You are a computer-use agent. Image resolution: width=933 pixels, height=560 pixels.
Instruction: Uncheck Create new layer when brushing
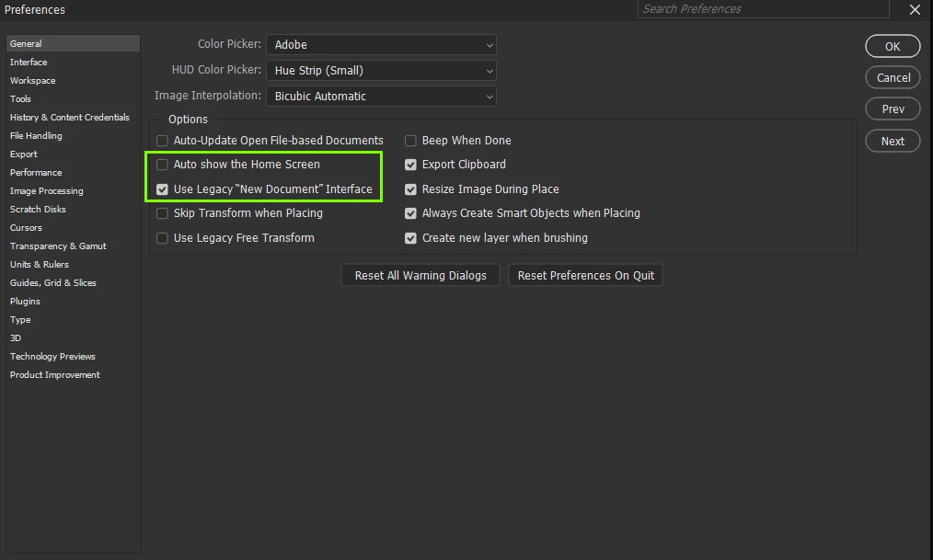pos(410,238)
